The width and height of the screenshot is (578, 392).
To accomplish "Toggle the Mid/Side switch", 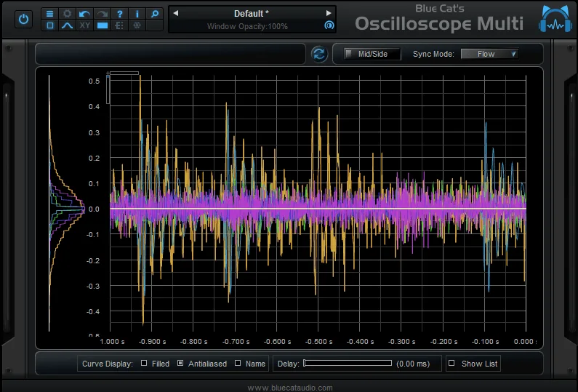I will pos(372,54).
